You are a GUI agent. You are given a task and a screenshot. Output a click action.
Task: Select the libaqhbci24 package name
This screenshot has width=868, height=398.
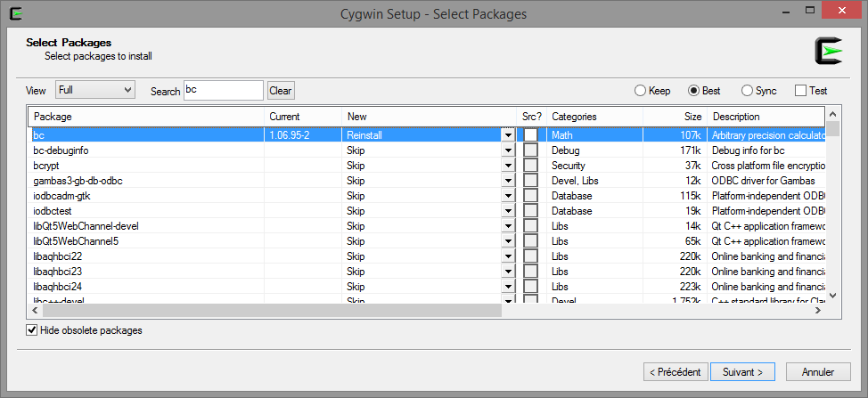click(58, 287)
